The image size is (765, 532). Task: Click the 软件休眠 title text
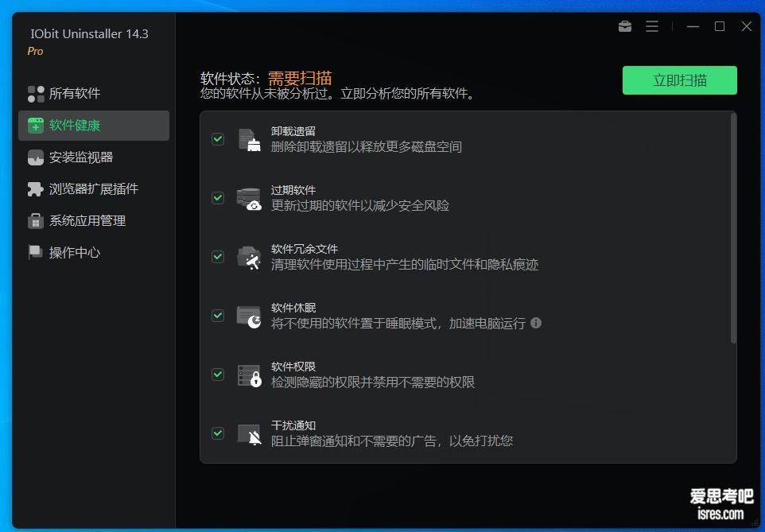pyautogui.click(x=293, y=308)
